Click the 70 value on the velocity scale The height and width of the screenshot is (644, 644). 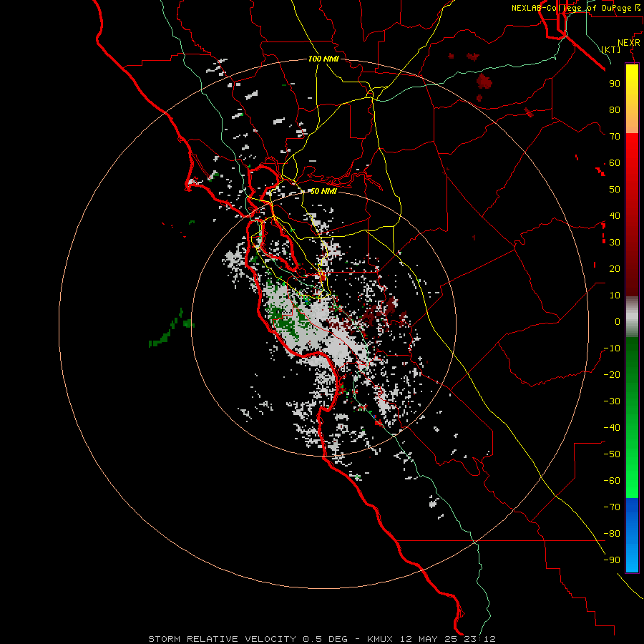coord(615,137)
